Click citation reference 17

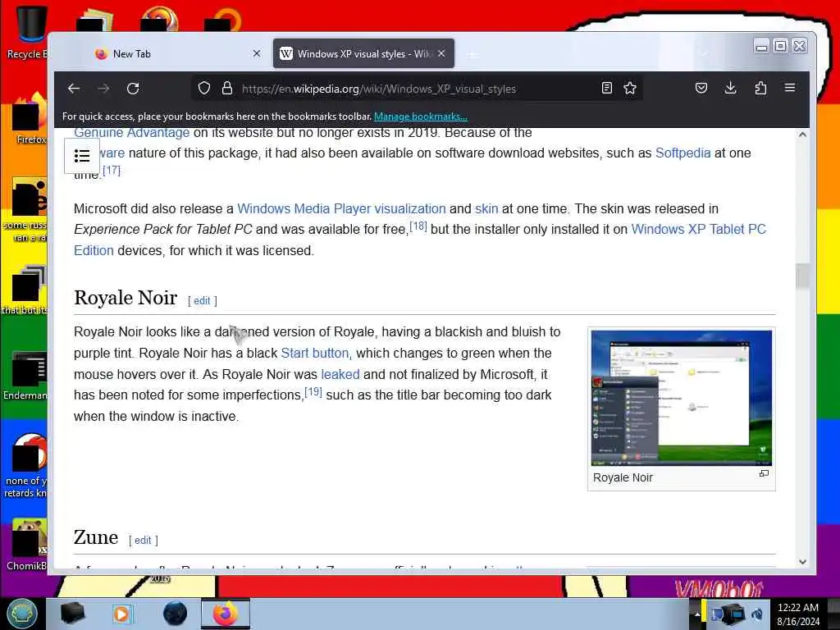click(x=112, y=171)
